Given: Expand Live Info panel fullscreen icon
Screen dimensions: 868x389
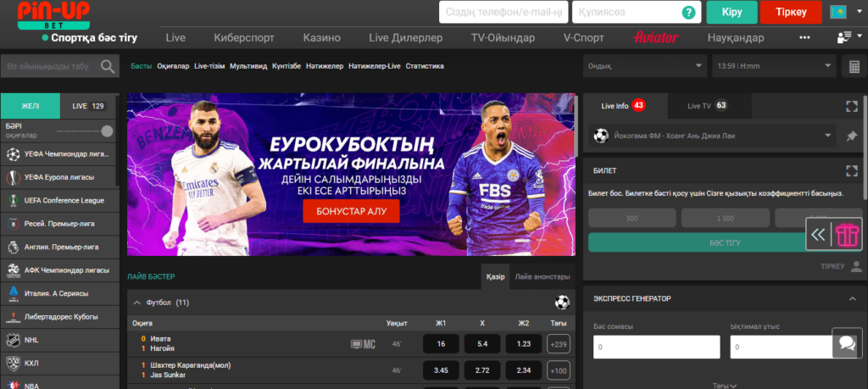Looking at the screenshot, I should coord(851,106).
